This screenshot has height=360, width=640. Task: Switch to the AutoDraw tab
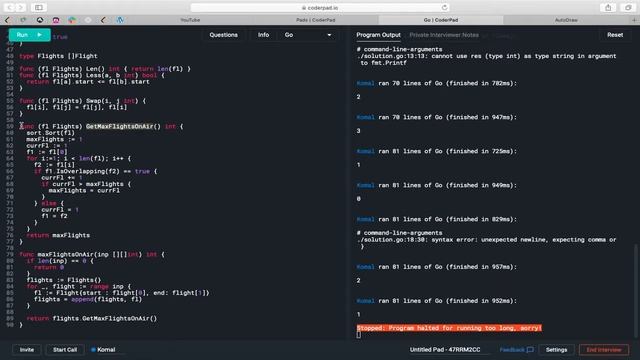[x=566, y=20]
